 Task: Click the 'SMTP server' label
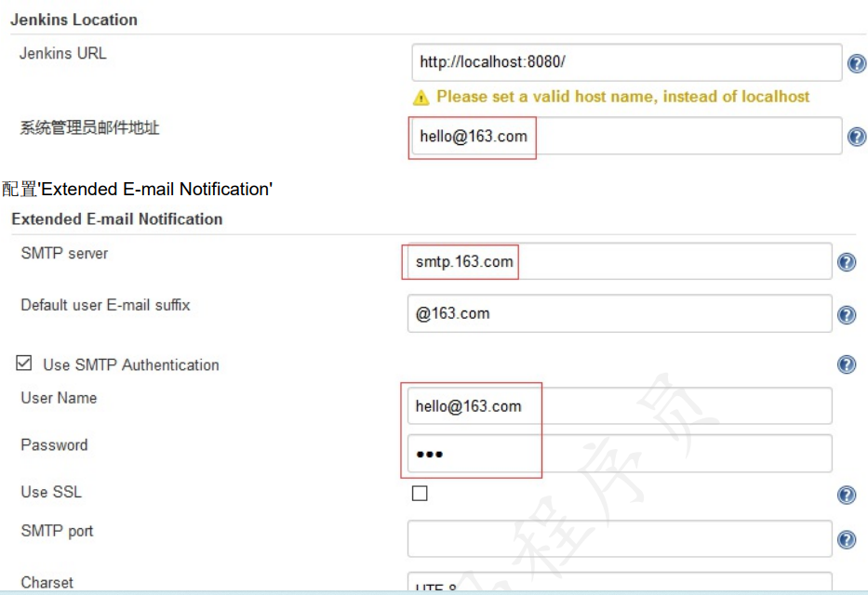(64, 253)
